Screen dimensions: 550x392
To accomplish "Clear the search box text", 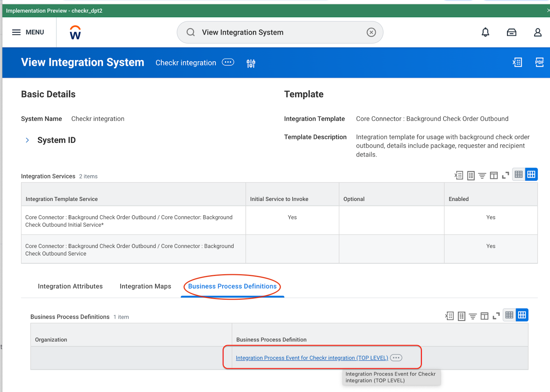I will pyautogui.click(x=371, y=32).
